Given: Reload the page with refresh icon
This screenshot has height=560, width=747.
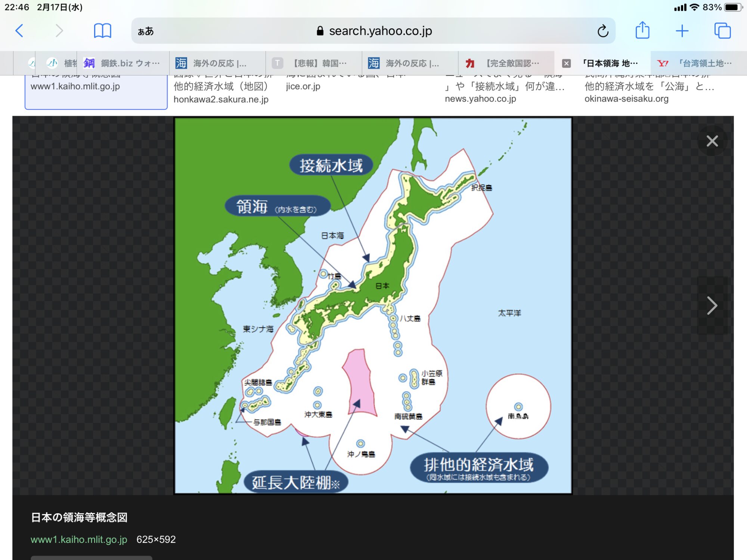Looking at the screenshot, I should [x=602, y=31].
